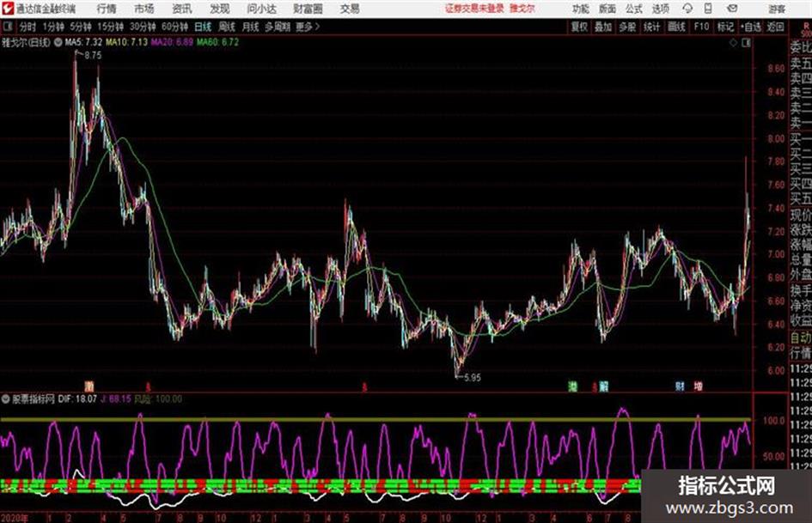Click the 复权 toolbar button

click(x=579, y=27)
